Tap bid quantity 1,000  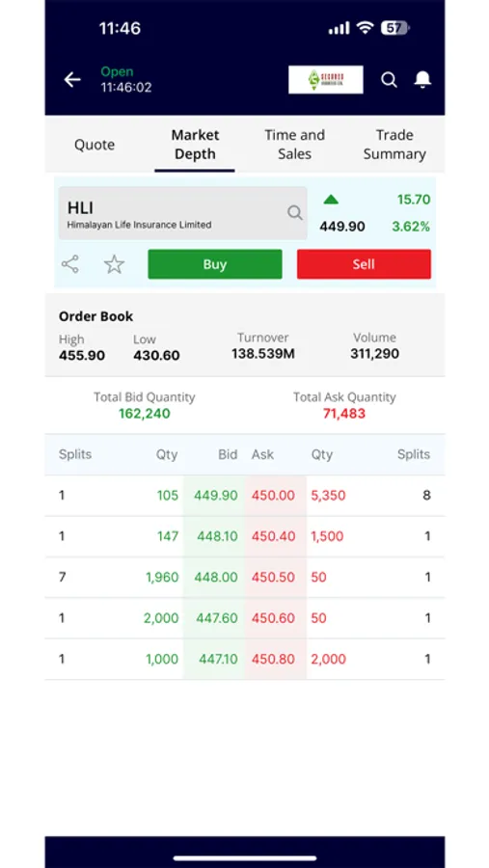point(162,660)
